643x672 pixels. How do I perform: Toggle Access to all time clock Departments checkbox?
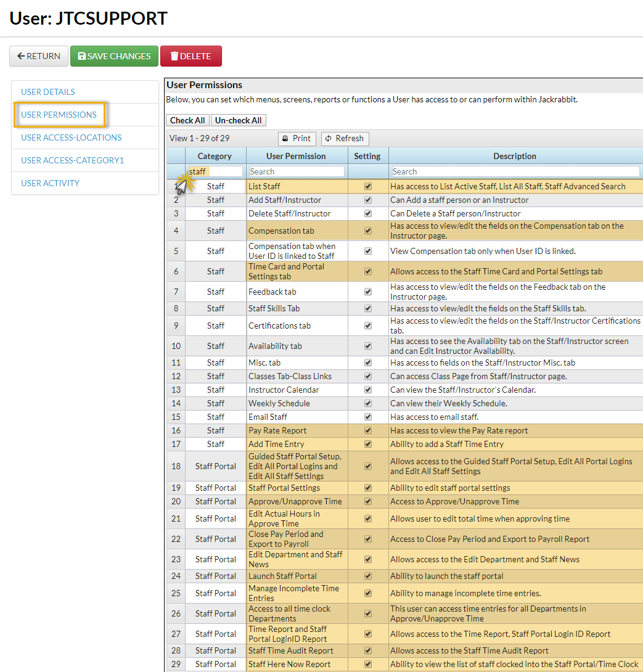[x=368, y=613]
